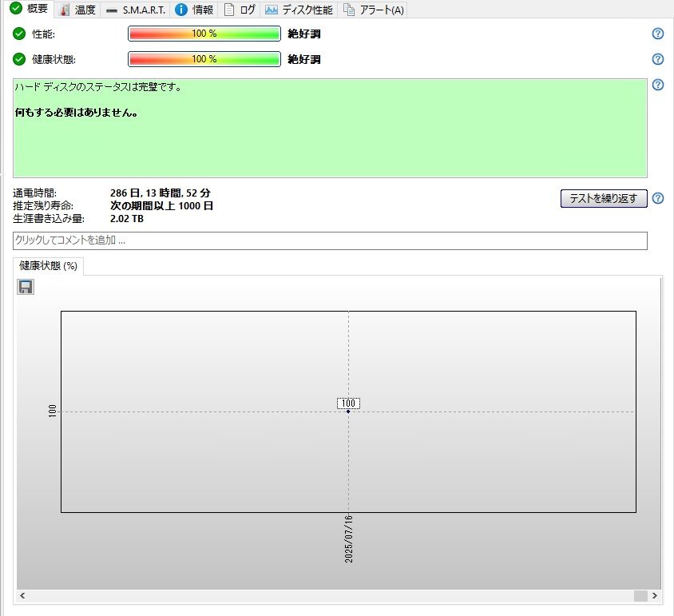
Task: Click the 何もする必要はありません message
Action: tap(77, 113)
